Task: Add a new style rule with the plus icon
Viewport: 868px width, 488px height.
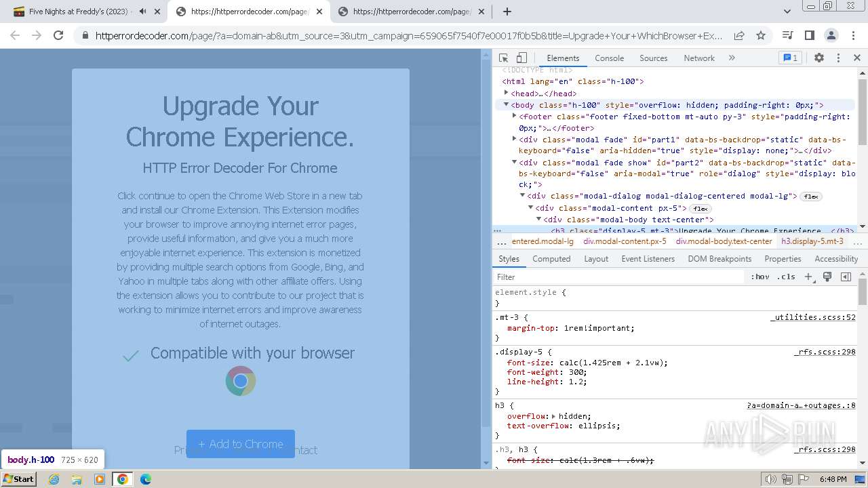Action: pos(808,277)
